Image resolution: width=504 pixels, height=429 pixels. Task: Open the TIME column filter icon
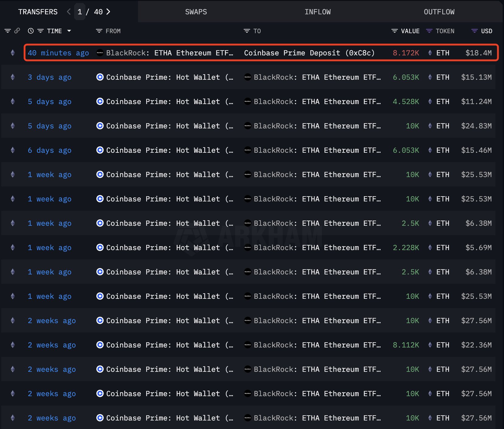[x=40, y=31]
